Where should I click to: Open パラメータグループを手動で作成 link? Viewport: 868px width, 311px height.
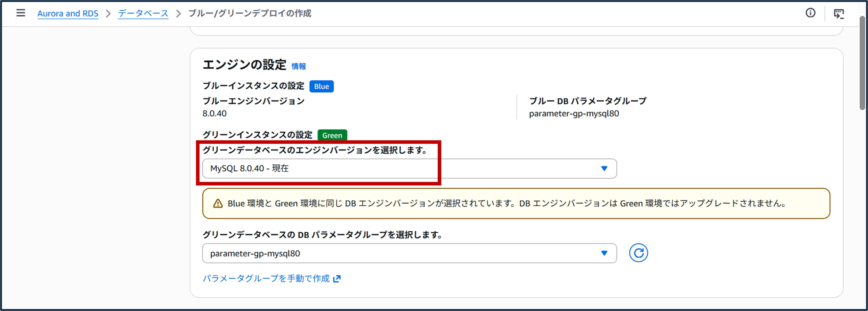point(266,279)
